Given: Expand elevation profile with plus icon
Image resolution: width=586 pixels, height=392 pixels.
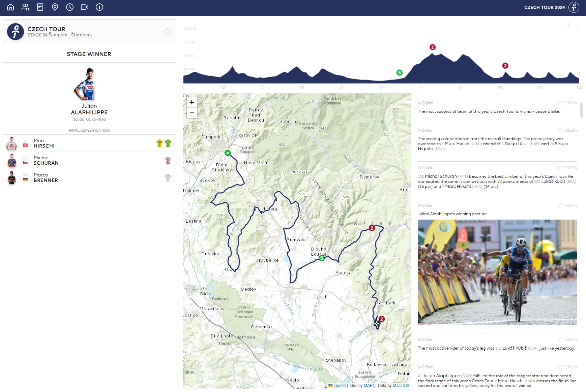Looking at the screenshot, I should click(568, 25).
